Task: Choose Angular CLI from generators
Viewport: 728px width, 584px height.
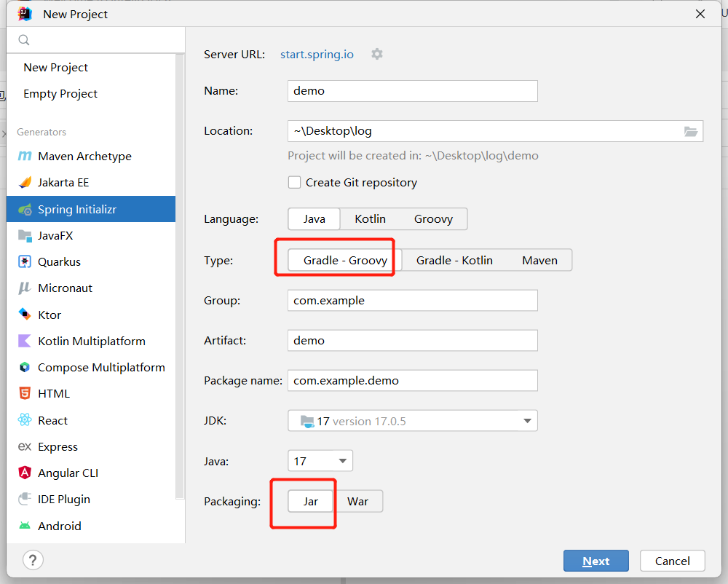Action: click(68, 473)
